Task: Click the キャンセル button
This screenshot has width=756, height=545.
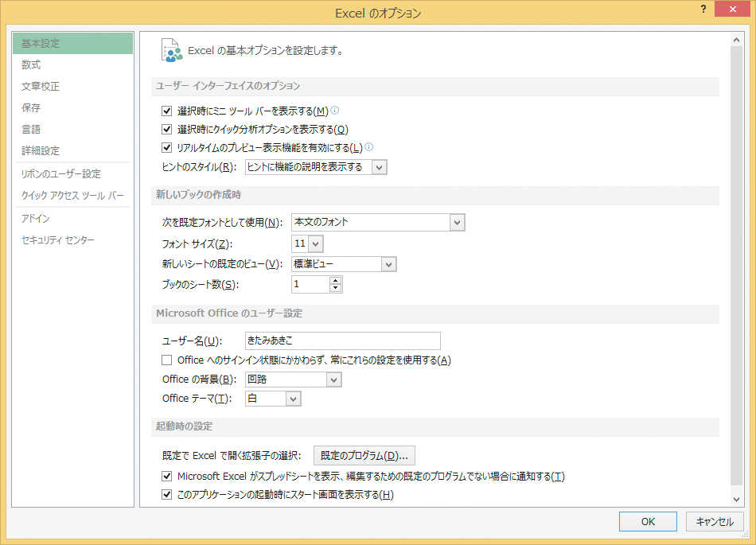Action: point(715,521)
